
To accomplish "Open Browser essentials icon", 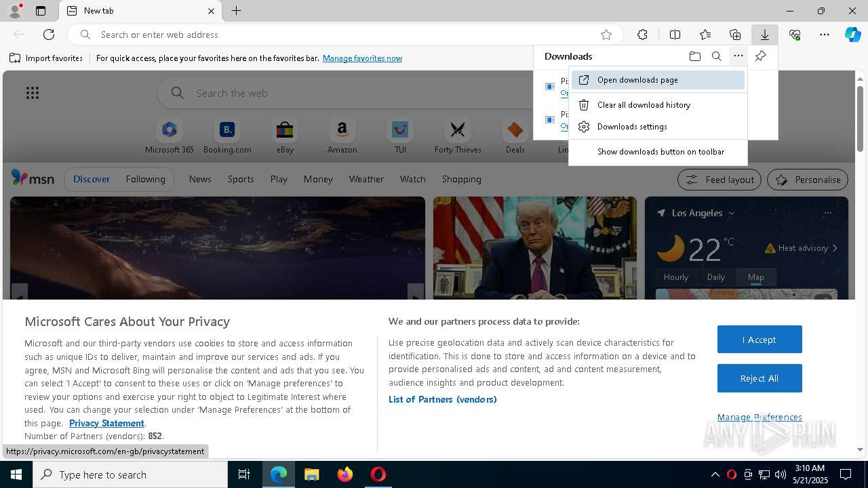I will (795, 35).
